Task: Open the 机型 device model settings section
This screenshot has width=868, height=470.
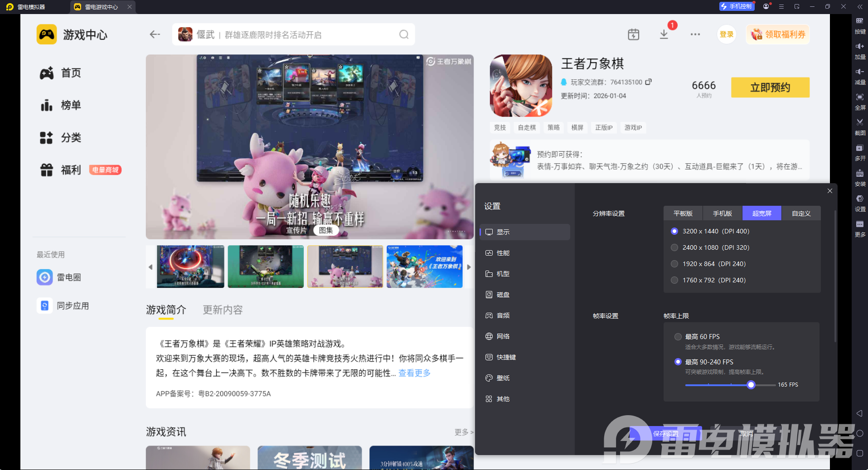Action: coord(525,274)
